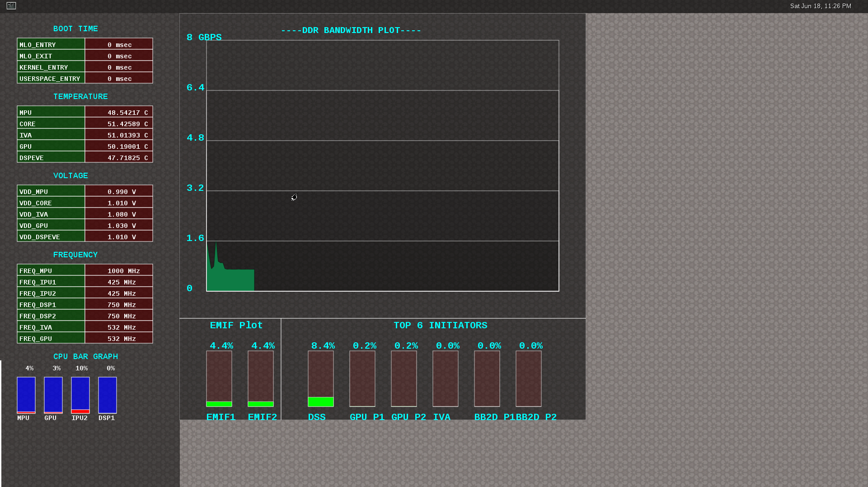Click the DSS initiator bar
Screen dimensions: 868x487
pyautogui.click(x=321, y=379)
